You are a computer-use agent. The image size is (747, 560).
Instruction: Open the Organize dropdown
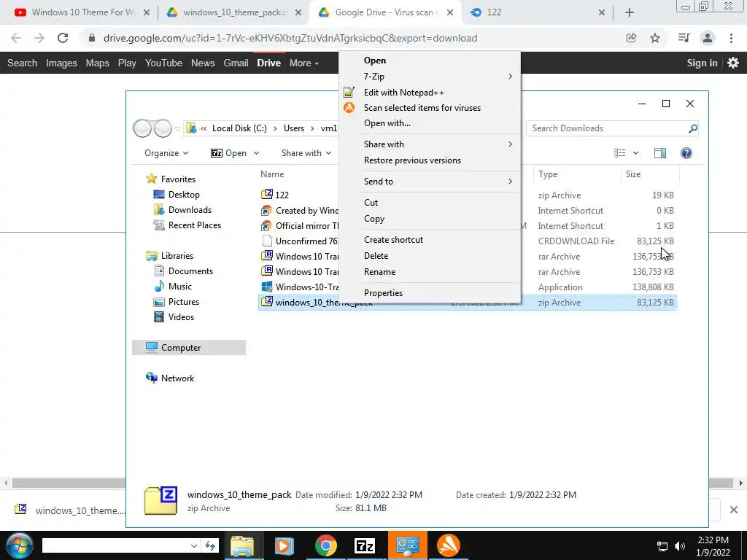click(x=166, y=153)
